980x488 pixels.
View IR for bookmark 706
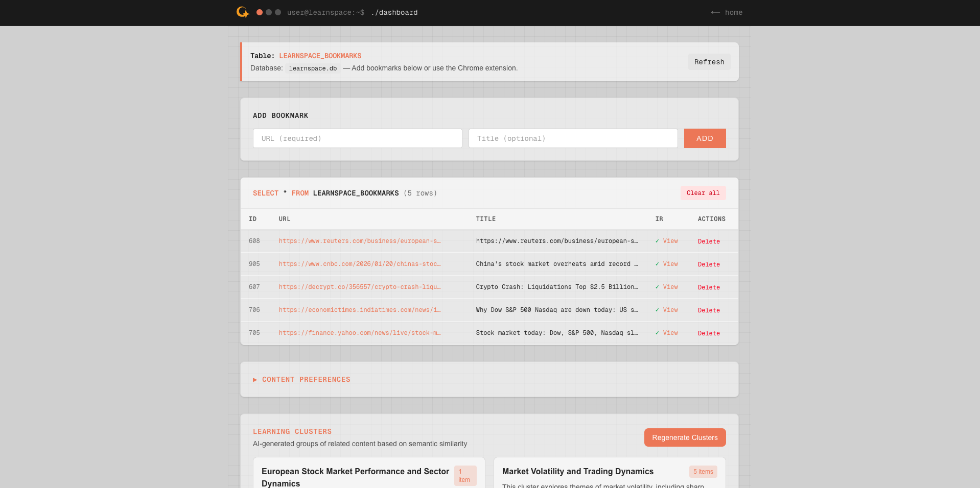point(670,310)
